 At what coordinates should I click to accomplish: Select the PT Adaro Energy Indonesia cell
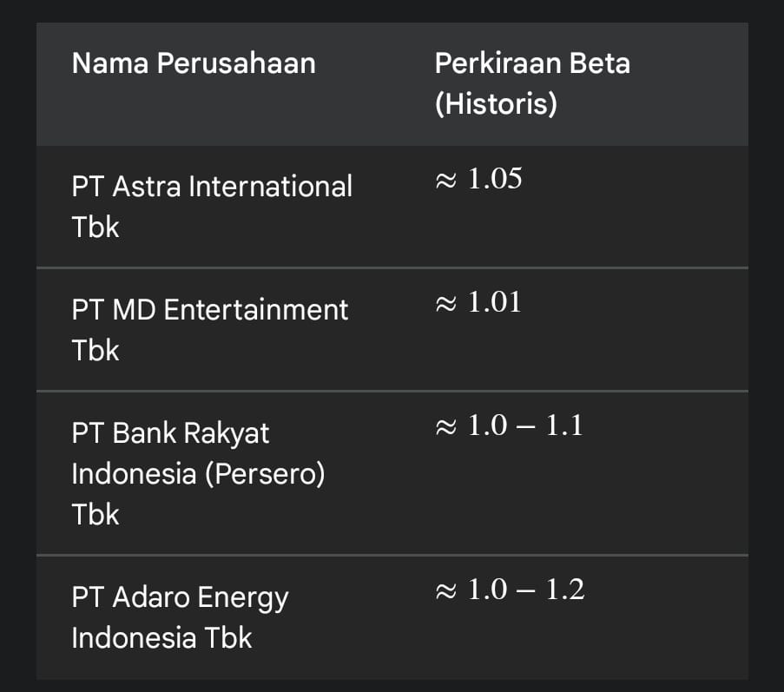180,617
